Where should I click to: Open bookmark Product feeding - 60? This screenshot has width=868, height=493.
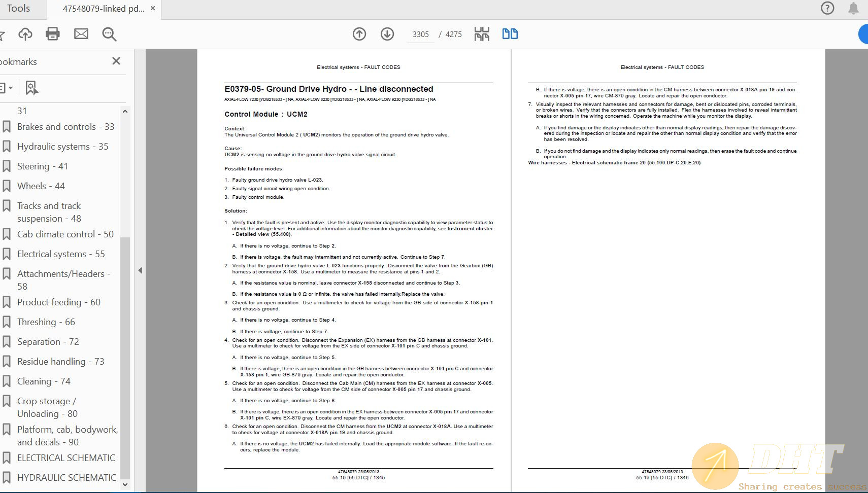pos(59,302)
